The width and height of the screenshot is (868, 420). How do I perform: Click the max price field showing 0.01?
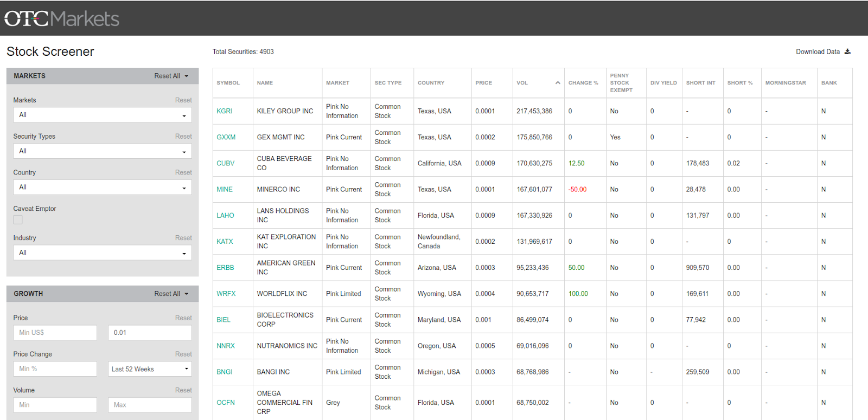click(150, 333)
